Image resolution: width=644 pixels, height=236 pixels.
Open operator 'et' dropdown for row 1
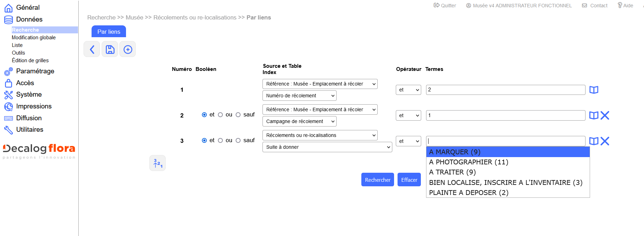(x=408, y=90)
